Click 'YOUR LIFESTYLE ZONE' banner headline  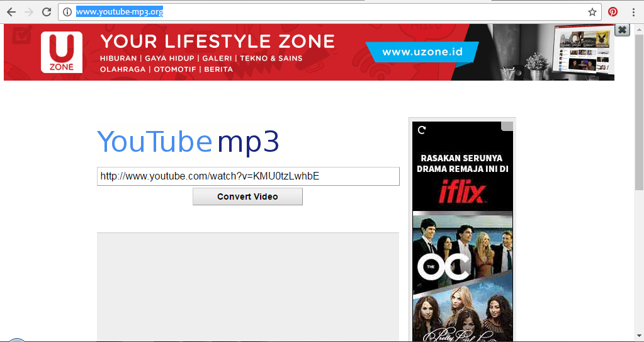tap(217, 42)
